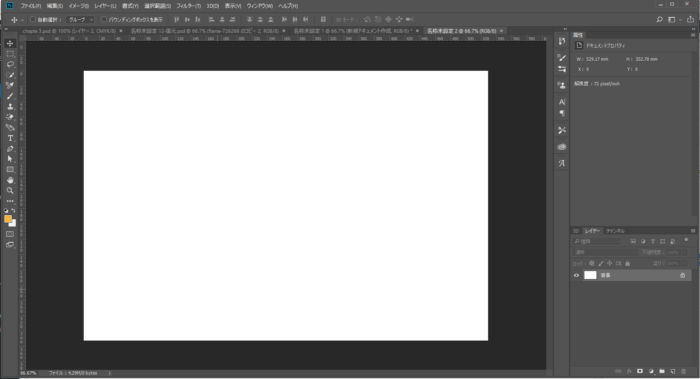Create a new layer with panel icon

(673, 371)
